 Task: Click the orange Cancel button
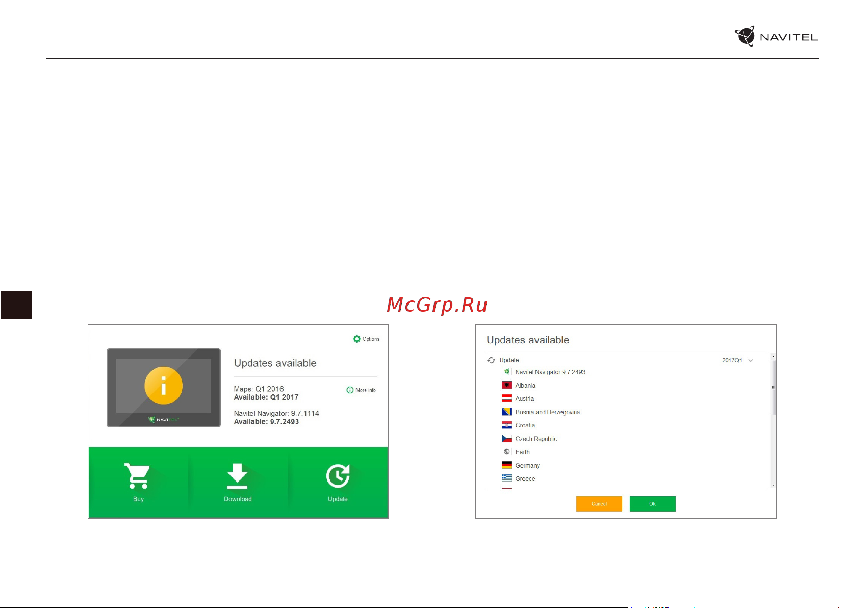point(599,504)
